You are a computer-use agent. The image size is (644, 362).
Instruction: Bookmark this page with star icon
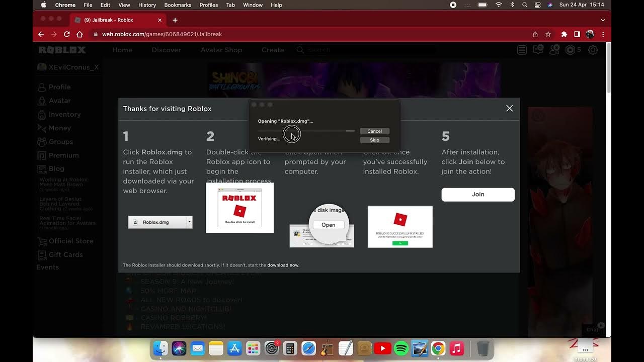point(548,34)
